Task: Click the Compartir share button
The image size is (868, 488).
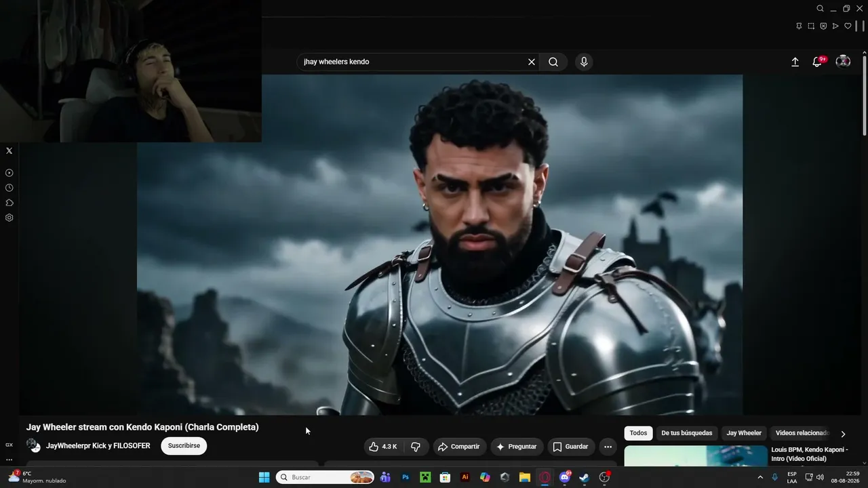Action: (x=459, y=447)
